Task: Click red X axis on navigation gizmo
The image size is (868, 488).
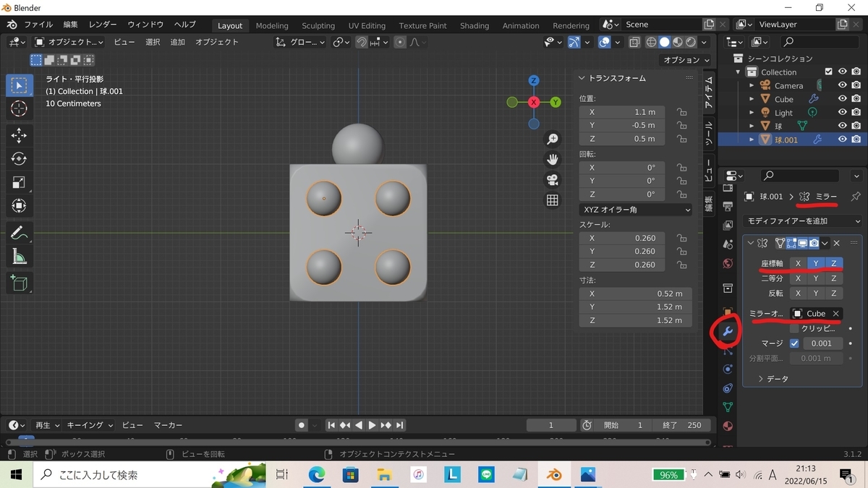Action: [534, 103]
